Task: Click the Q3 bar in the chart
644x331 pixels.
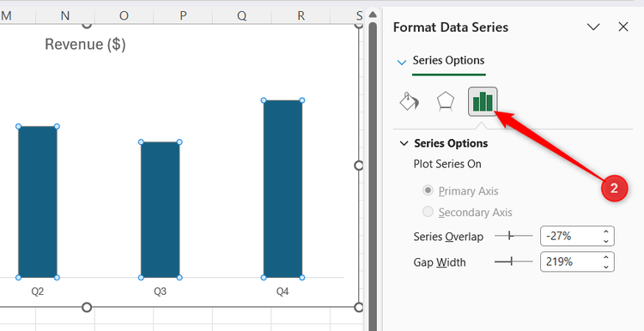Action: (x=161, y=209)
